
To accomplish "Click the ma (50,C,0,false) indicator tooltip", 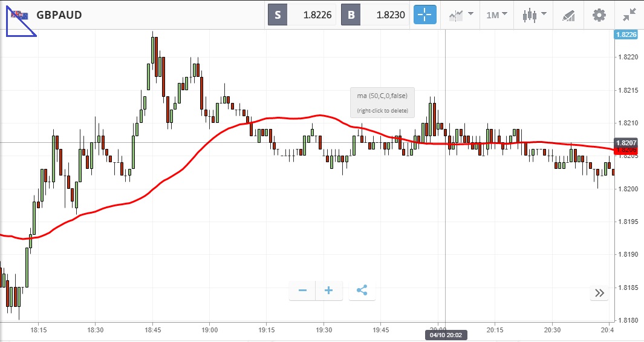I will click(x=382, y=102).
